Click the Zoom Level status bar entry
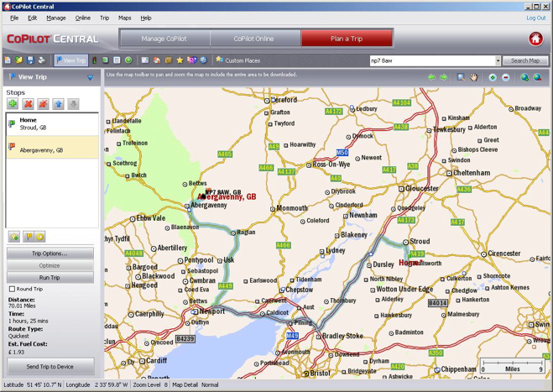The height and width of the screenshot is (392, 553). point(149,384)
